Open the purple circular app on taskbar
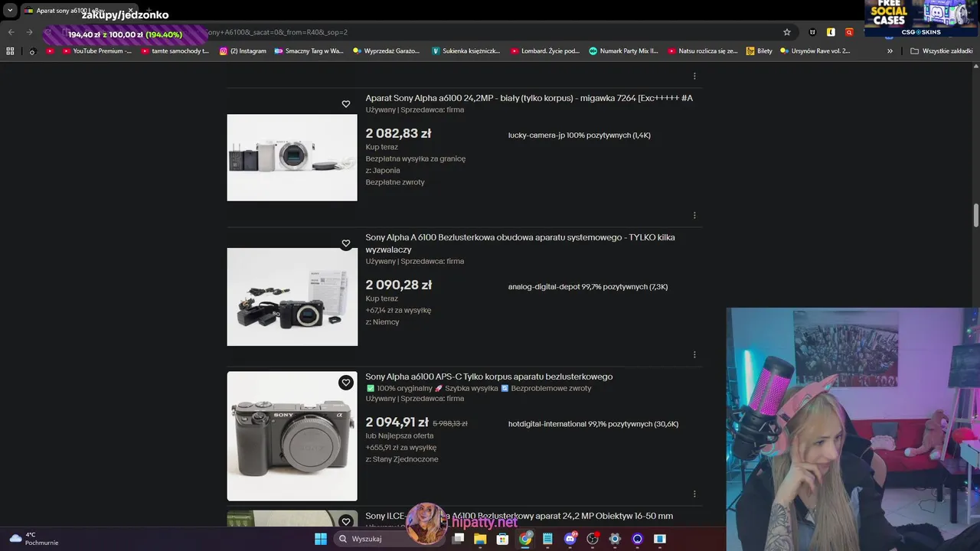Image resolution: width=980 pixels, height=551 pixels. pos(637,539)
